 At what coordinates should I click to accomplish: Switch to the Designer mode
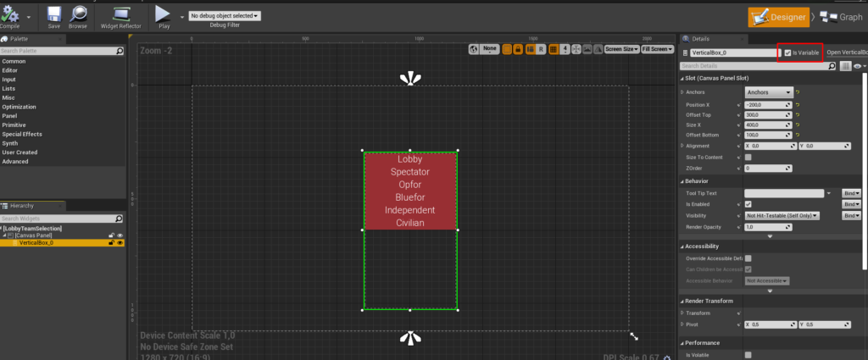[x=778, y=17]
